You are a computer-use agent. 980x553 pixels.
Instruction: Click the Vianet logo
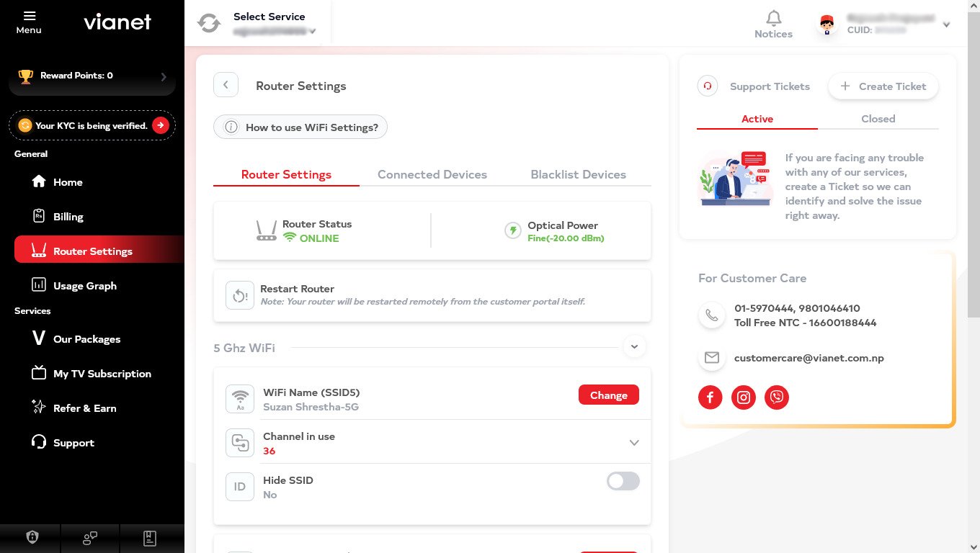click(x=117, y=22)
